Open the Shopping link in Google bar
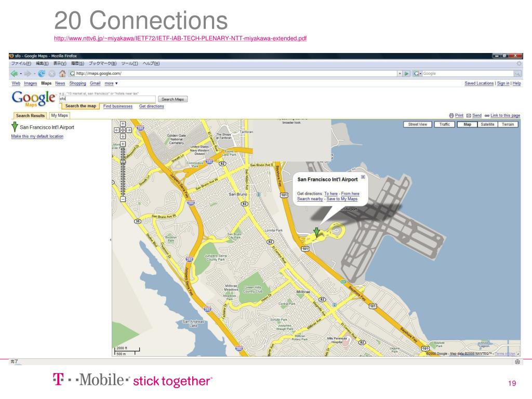 tap(78, 83)
